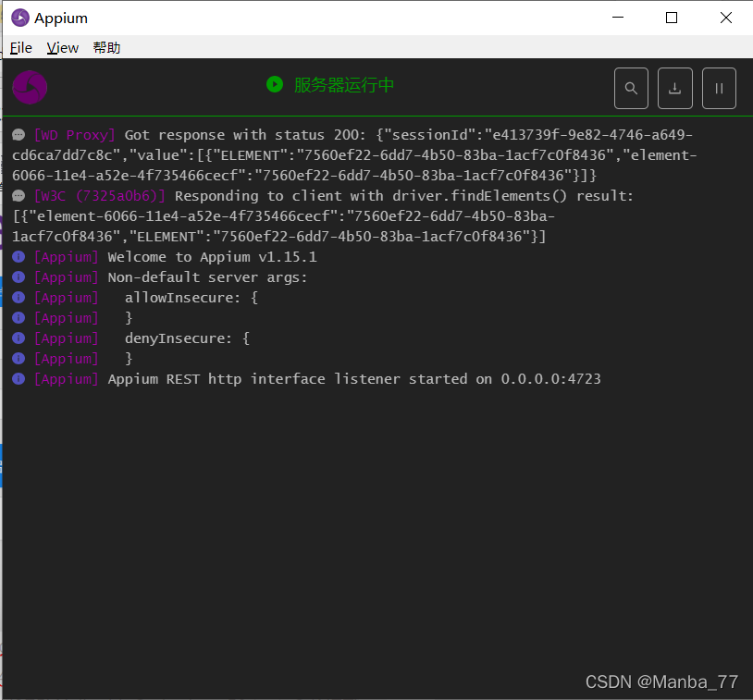Download the raw server logs
This screenshot has width=753, height=700.
point(674,89)
